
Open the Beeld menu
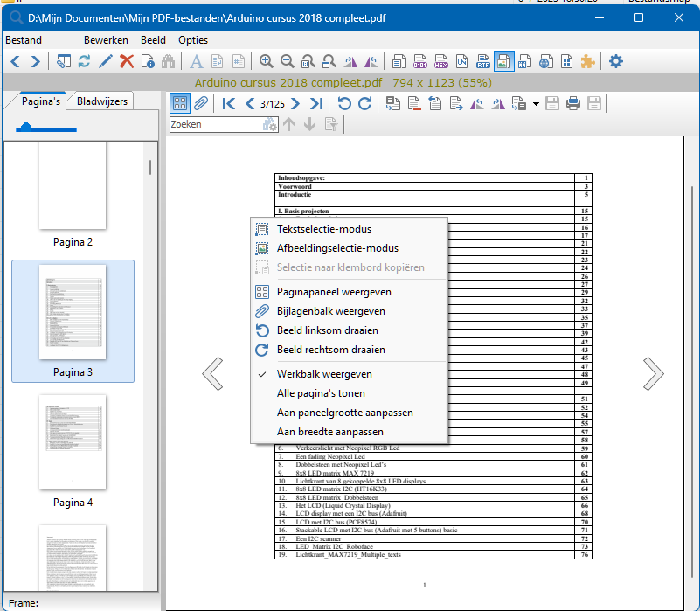pos(153,40)
